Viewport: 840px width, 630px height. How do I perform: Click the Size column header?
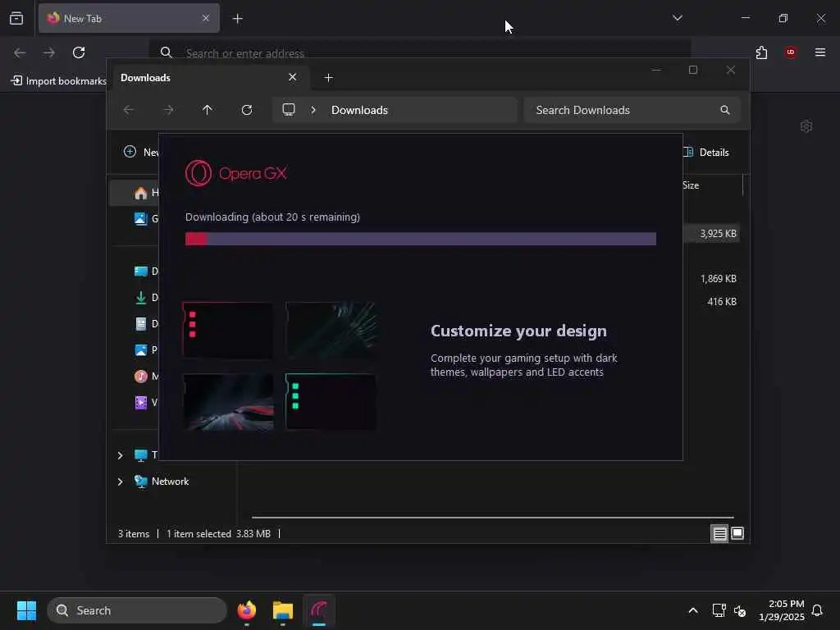click(x=691, y=185)
